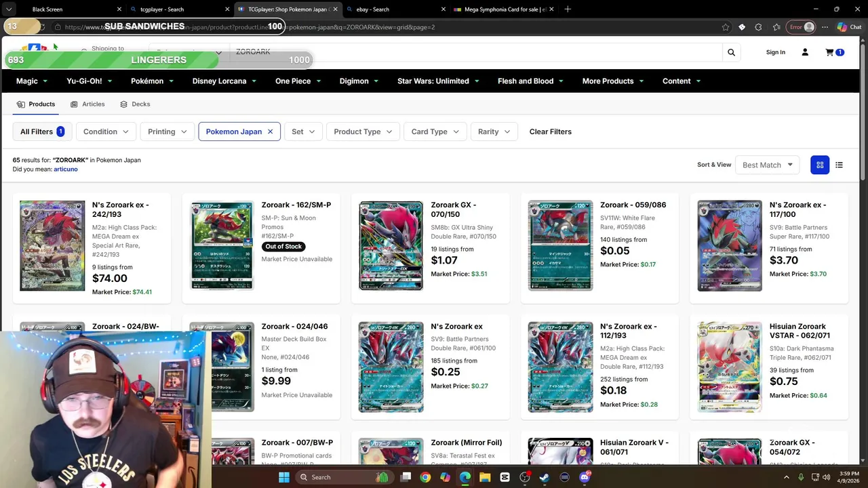This screenshot has width=868, height=488.
Task: Click in the ZOROARK search field
Action: (475, 52)
